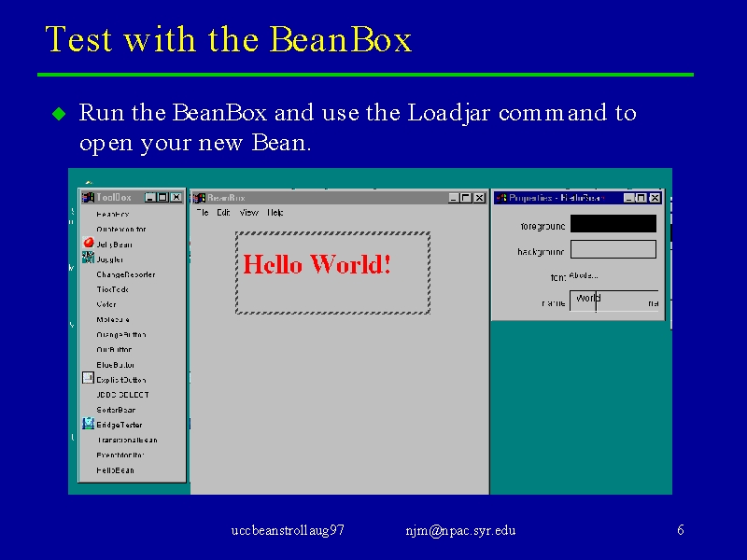Select the BridgeTester bean icon
The image size is (747, 560).
click(88, 424)
